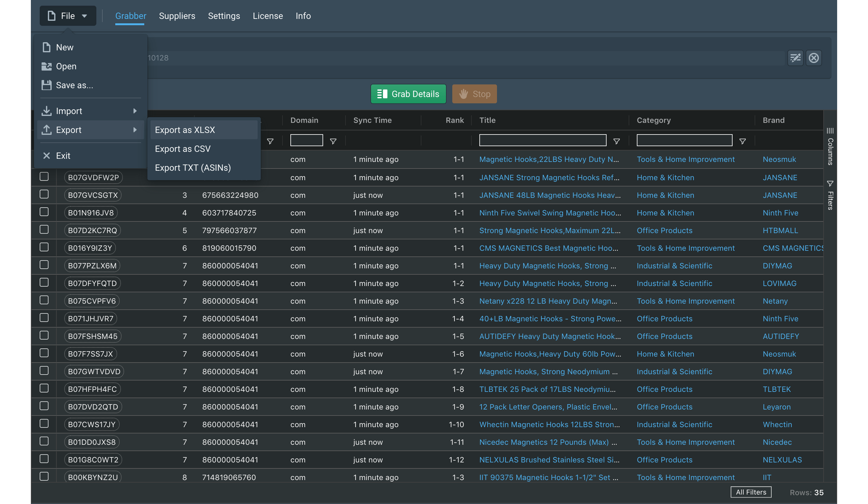Open the Columns side panel
This screenshot has height=504, width=868.
pos(830,146)
